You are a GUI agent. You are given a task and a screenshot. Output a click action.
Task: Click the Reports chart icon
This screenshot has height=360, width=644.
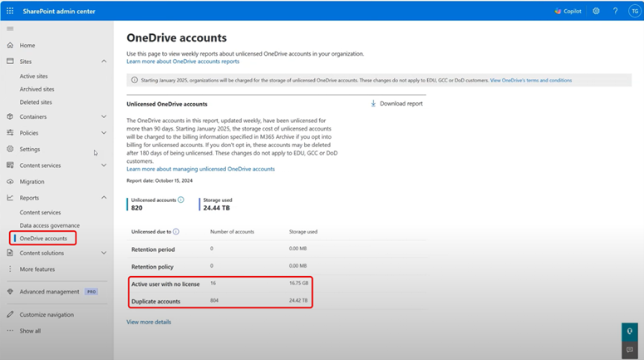coord(10,198)
